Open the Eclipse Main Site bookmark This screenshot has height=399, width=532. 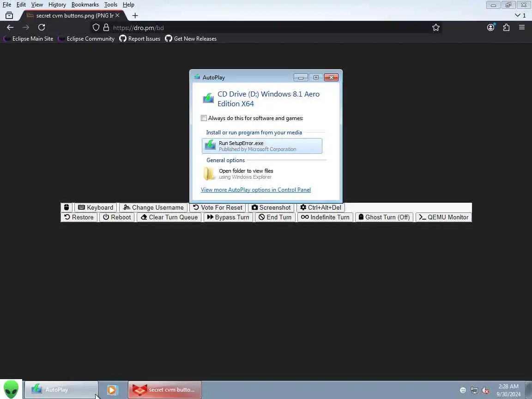(29, 39)
